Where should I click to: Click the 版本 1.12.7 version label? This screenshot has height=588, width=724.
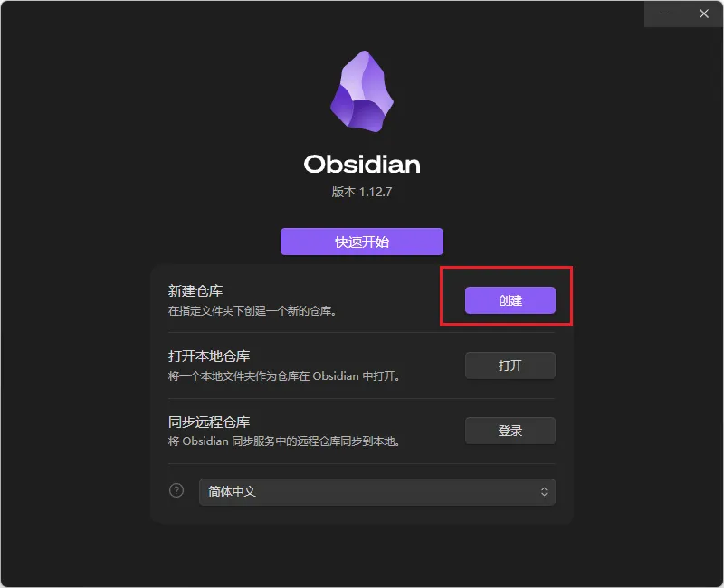tap(361, 192)
